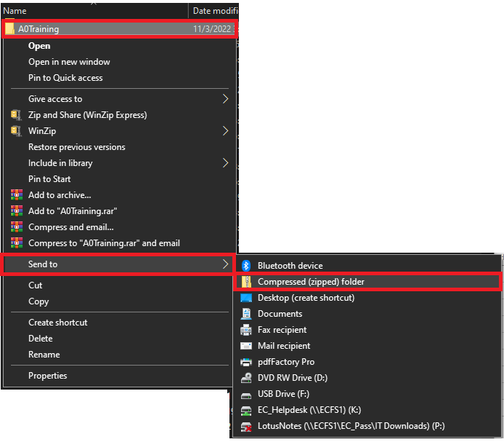Choose Pin to Quick access
The width and height of the screenshot is (504, 442).
(x=66, y=78)
